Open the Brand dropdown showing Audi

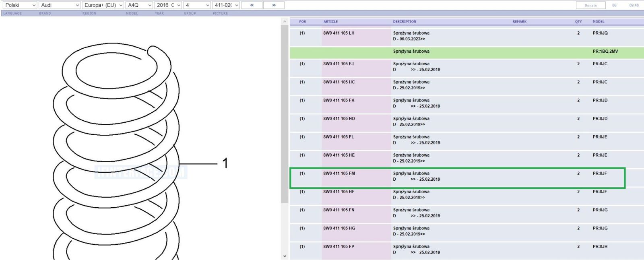60,5
